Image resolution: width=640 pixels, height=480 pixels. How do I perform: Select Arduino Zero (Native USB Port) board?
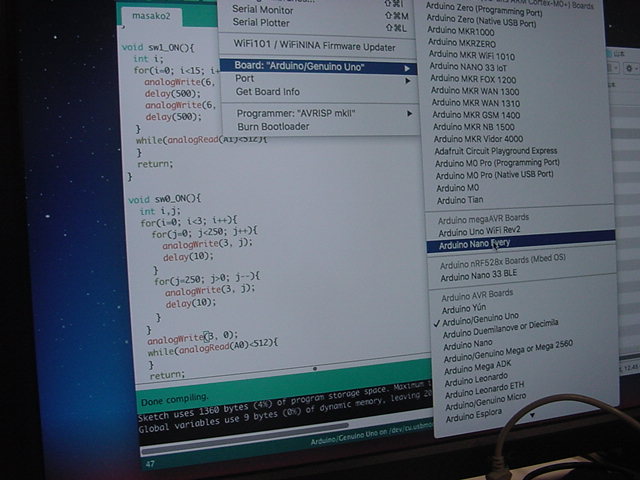(x=481, y=20)
